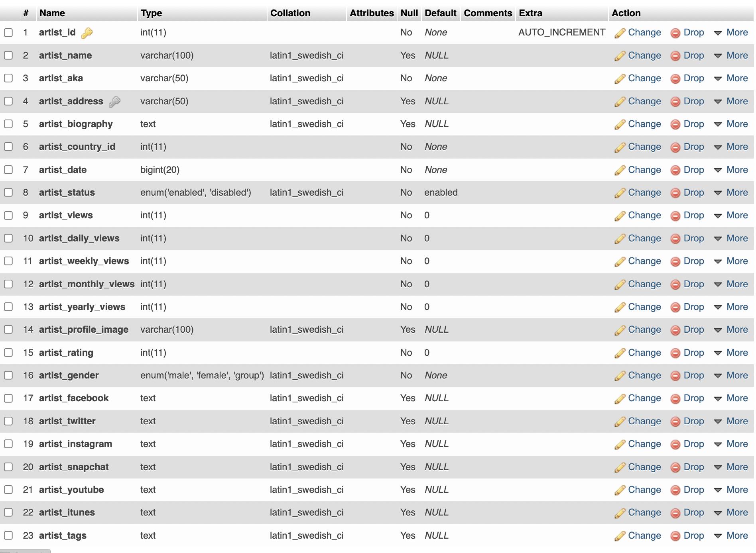Expand More options for artist_rating
The width and height of the screenshot is (756, 553).
coord(731,353)
